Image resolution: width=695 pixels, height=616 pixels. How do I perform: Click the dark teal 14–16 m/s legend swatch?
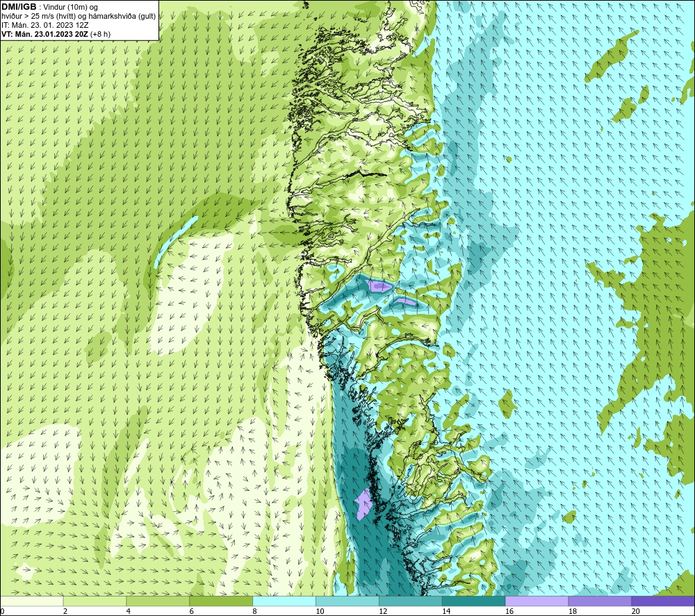coord(474,601)
